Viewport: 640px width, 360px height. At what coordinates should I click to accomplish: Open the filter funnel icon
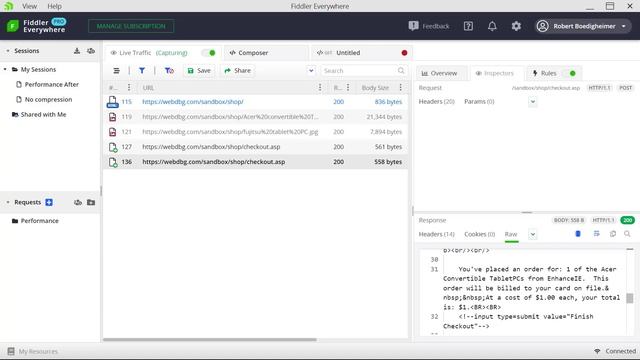(142, 71)
